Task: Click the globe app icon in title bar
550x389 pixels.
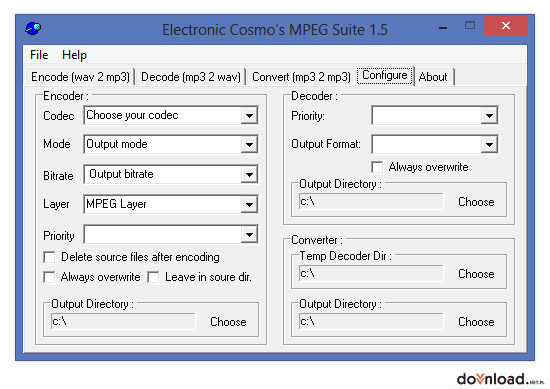Action: click(x=33, y=28)
